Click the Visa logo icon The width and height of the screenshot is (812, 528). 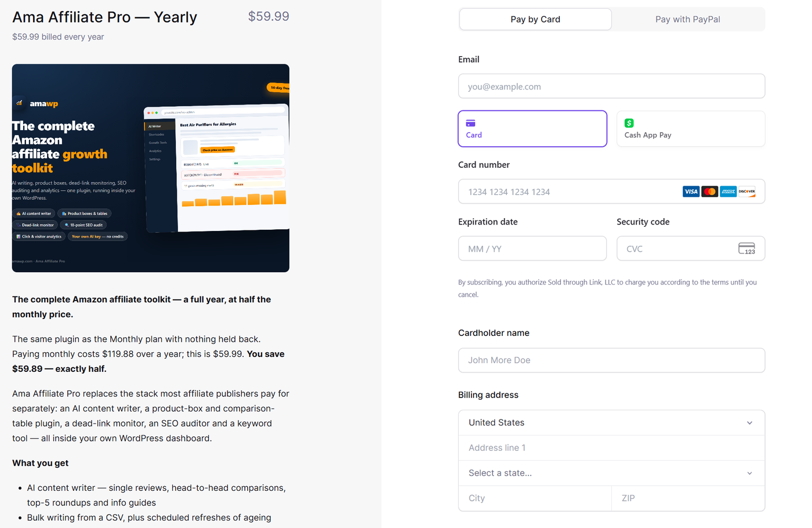(691, 191)
